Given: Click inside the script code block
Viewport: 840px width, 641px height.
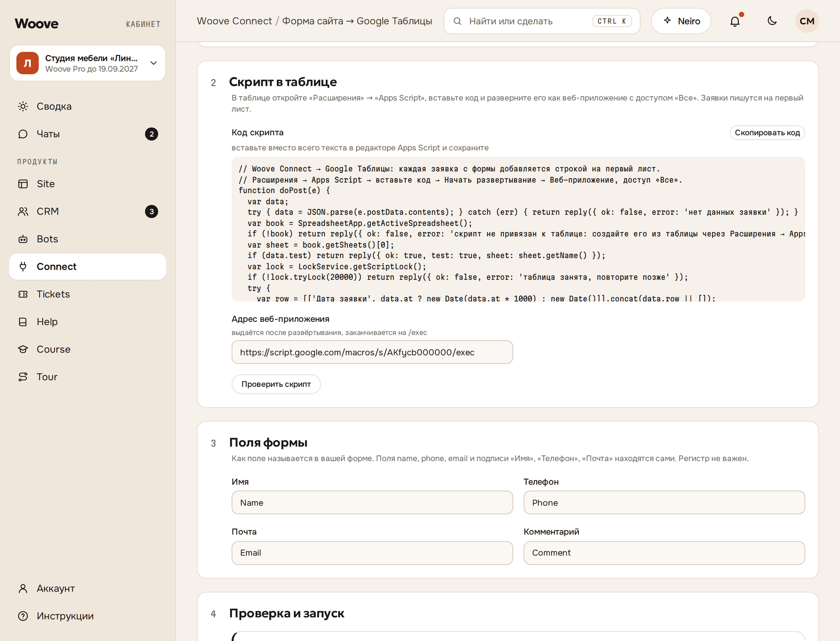Looking at the screenshot, I should pos(518,229).
